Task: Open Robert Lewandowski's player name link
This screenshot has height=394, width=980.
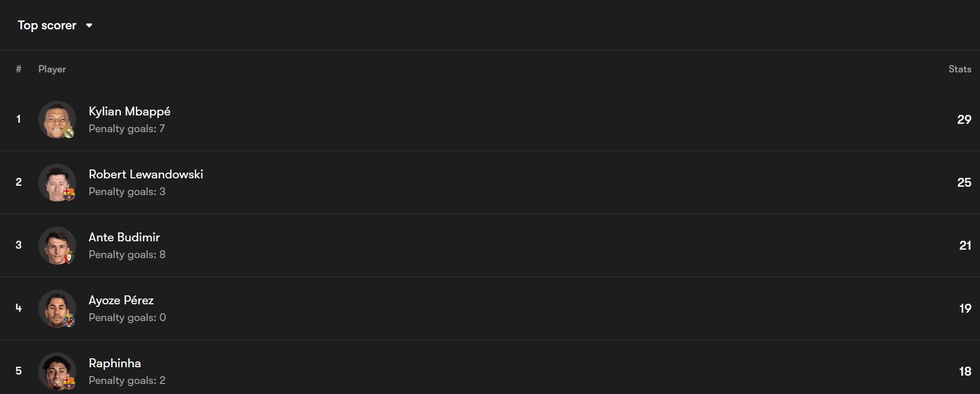Action: pos(146,174)
